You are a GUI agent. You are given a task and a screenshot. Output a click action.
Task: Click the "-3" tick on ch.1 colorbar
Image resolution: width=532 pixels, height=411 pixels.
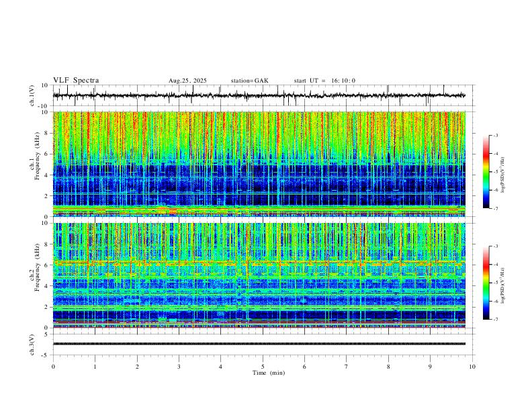point(495,135)
